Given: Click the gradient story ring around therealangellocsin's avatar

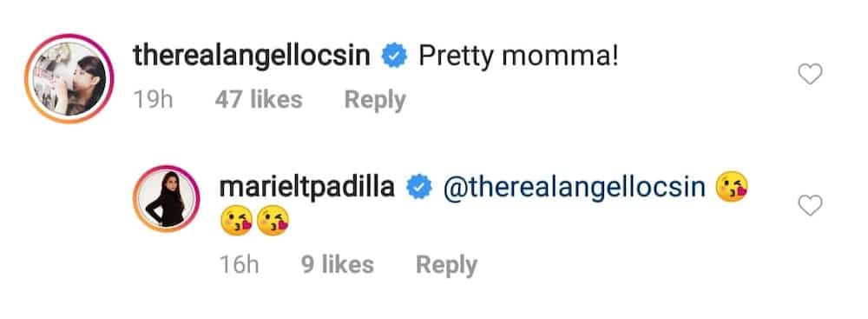Looking at the screenshot, I should [69, 78].
